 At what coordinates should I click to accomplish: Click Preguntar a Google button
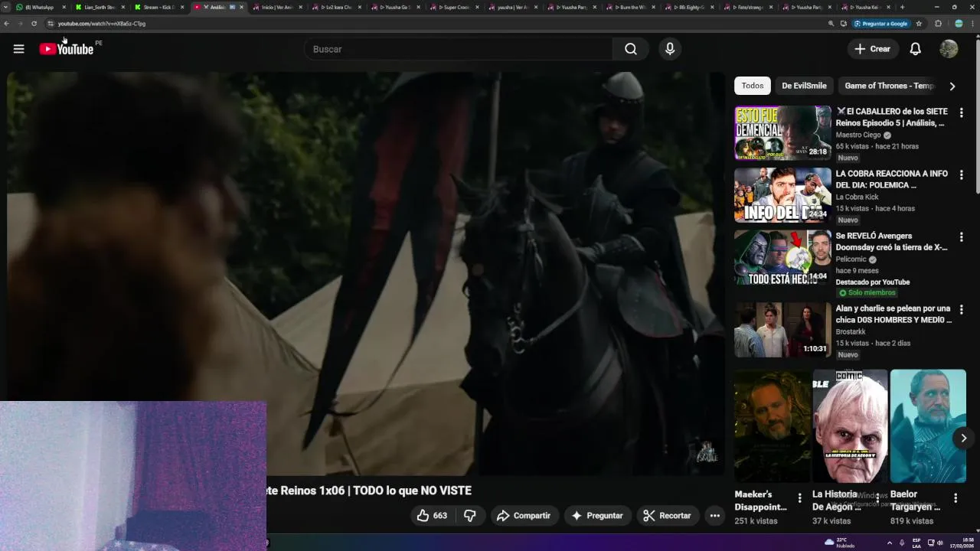(880, 24)
